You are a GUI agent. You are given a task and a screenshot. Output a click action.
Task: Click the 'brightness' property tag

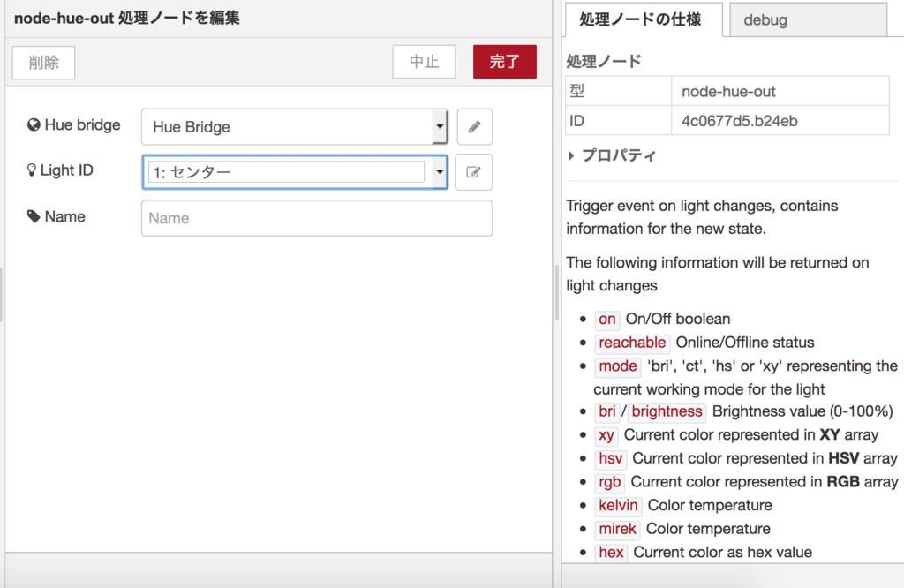coord(667,411)
